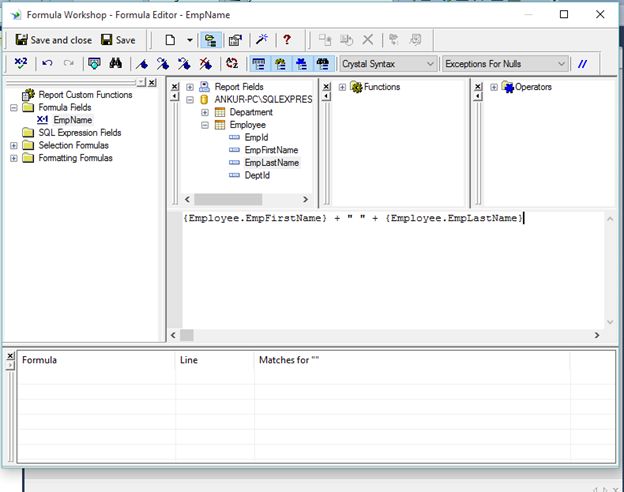Toggle the Function tree panel button

point(279,64)
